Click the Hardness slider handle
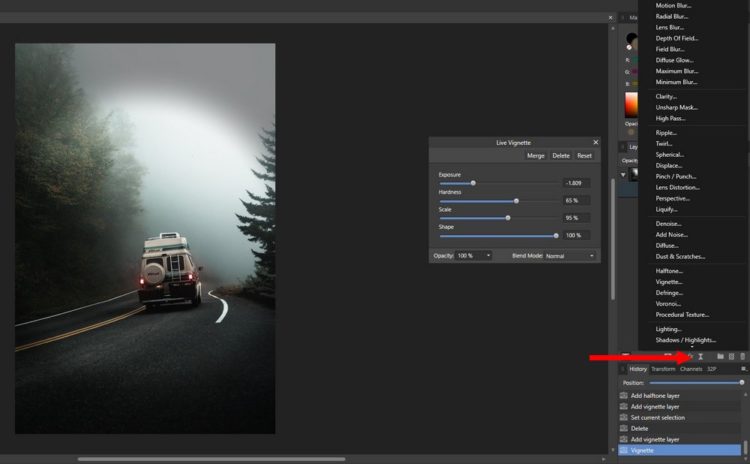Viewport: 750px width, 464px height. click(516, 200)
